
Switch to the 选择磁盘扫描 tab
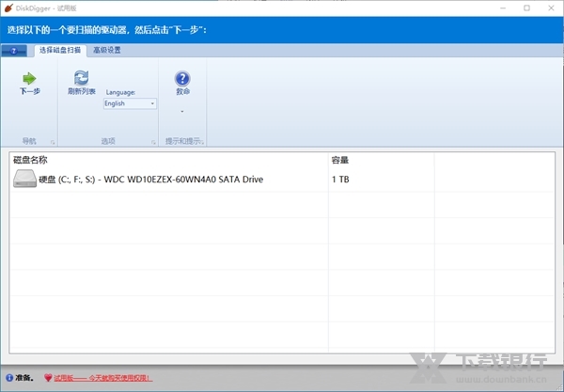60,50
